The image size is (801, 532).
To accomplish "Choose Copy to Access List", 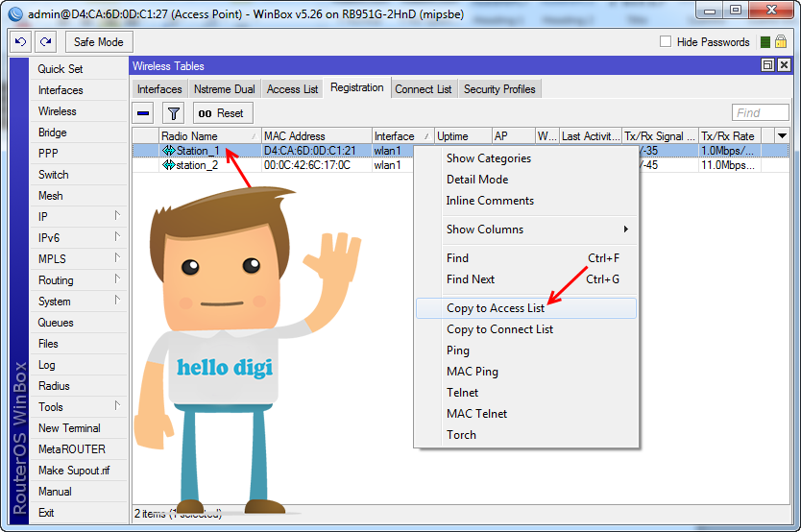I will pyautogui.click(x=526, y=308).
